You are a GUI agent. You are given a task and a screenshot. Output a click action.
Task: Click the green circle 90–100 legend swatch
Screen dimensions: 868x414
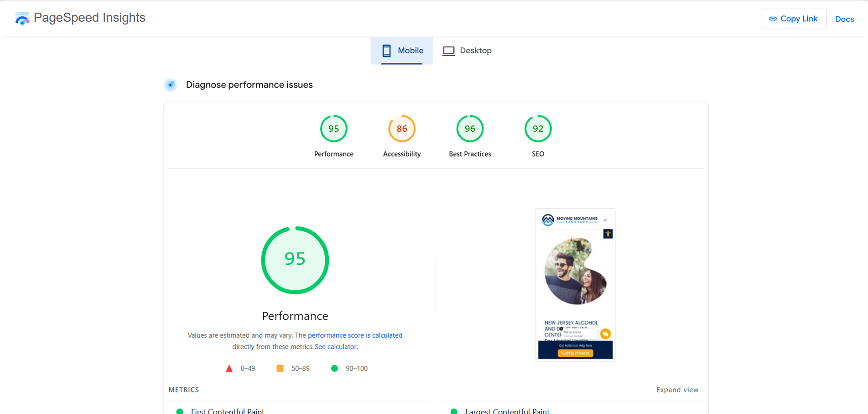click(x=334, y=368)
